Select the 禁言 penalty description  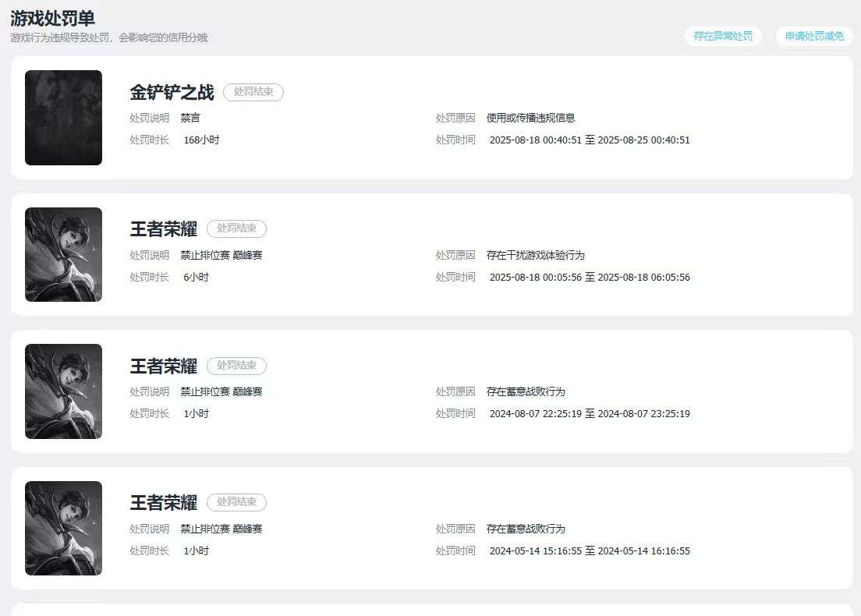(190, 118)
